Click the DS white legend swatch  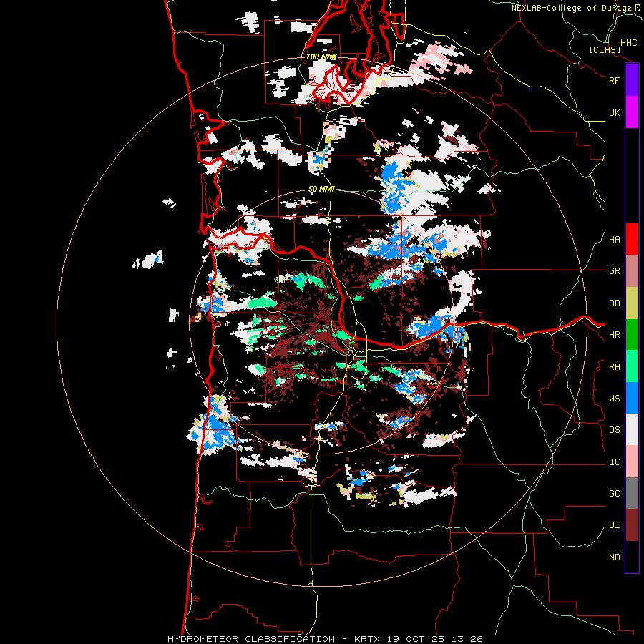632,429
